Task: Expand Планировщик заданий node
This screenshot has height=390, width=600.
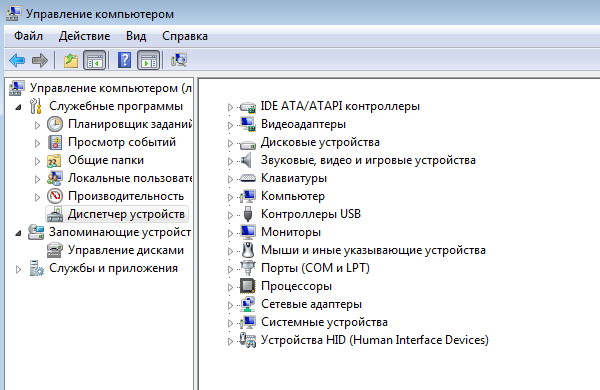Action: [38, 125]
